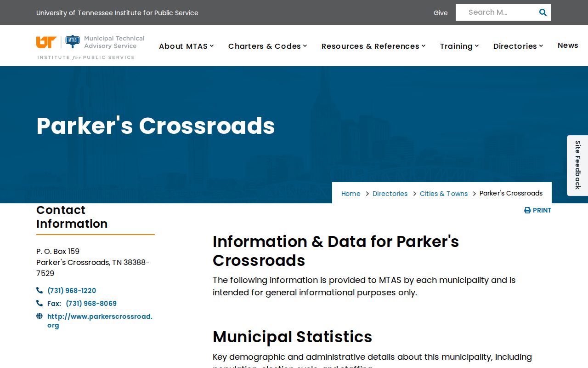This screenshot has height=368, width=588.
Task: Open Directories breadcrumb link
Action: [390, 194]
